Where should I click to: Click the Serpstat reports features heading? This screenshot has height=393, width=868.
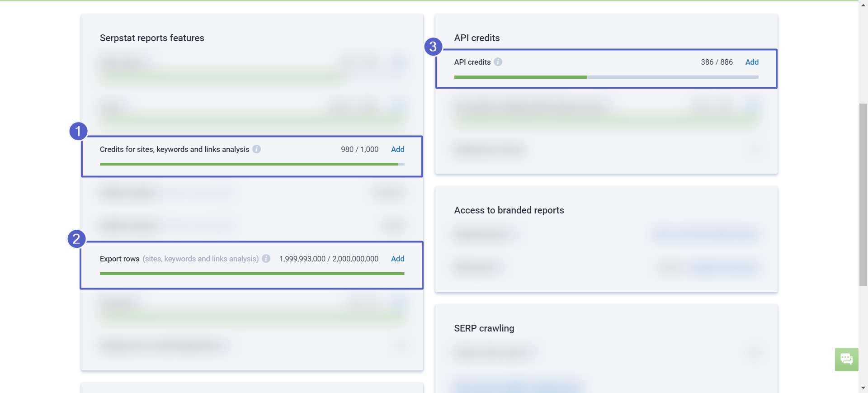(152, 38)
